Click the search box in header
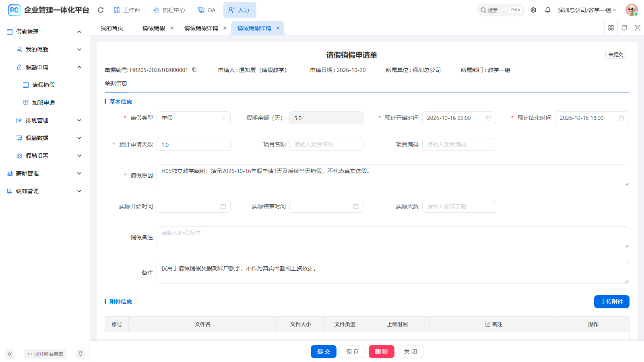The height and width of the screenshot is (362, 644). (501, 10)
